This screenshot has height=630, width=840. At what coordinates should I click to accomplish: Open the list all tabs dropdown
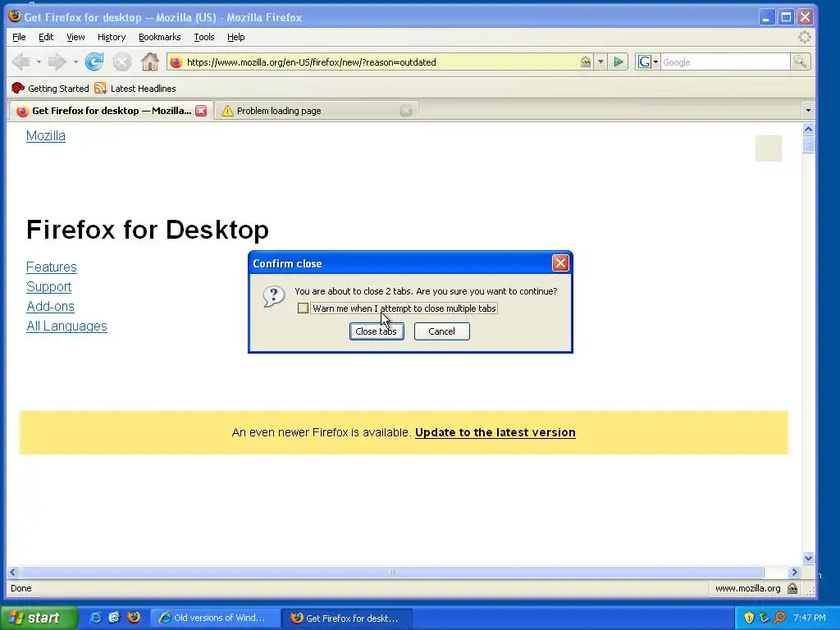click(x=808, y=111)
